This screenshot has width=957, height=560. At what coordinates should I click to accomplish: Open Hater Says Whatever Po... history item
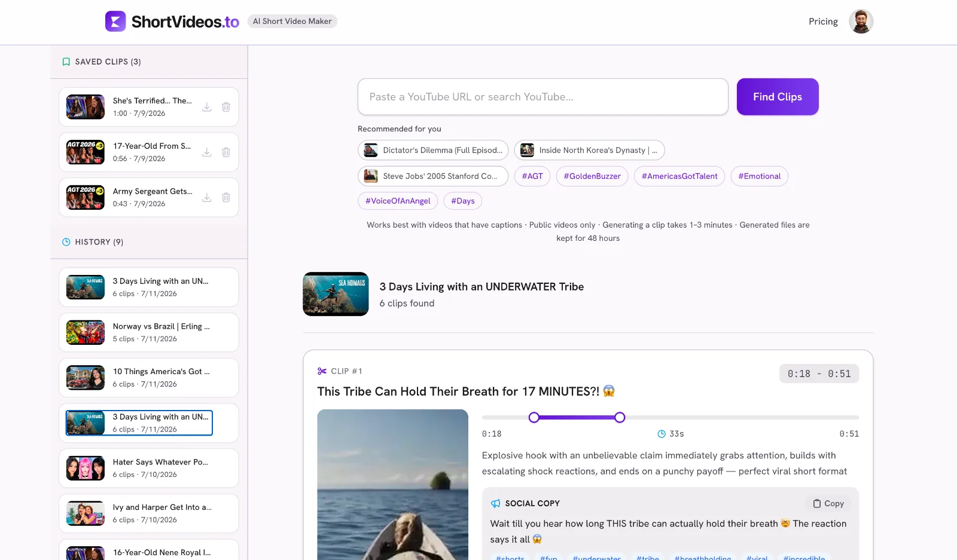149,468
